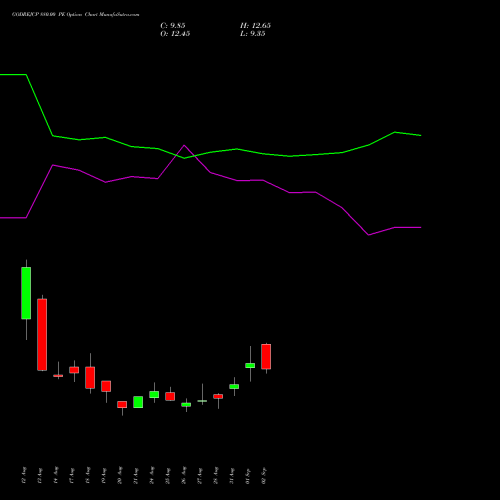Select the tall green first candlestick
The image size is (500, 500).
coord(26,293)
